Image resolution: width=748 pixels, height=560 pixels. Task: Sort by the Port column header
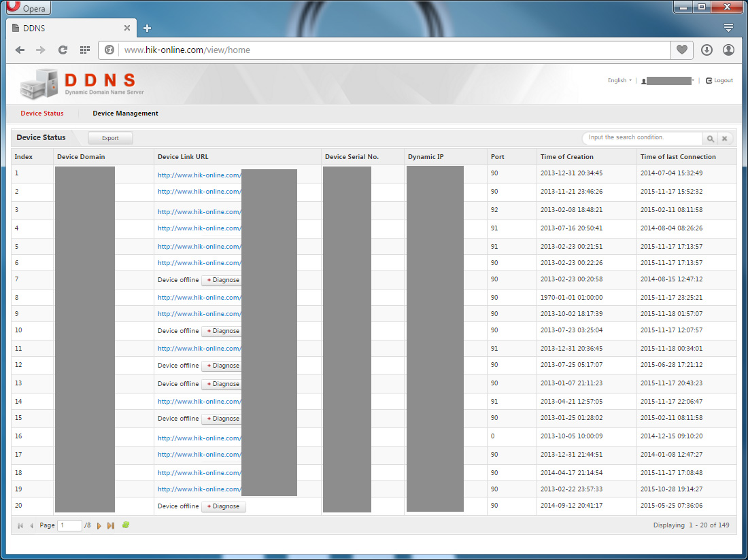[512, 157]
